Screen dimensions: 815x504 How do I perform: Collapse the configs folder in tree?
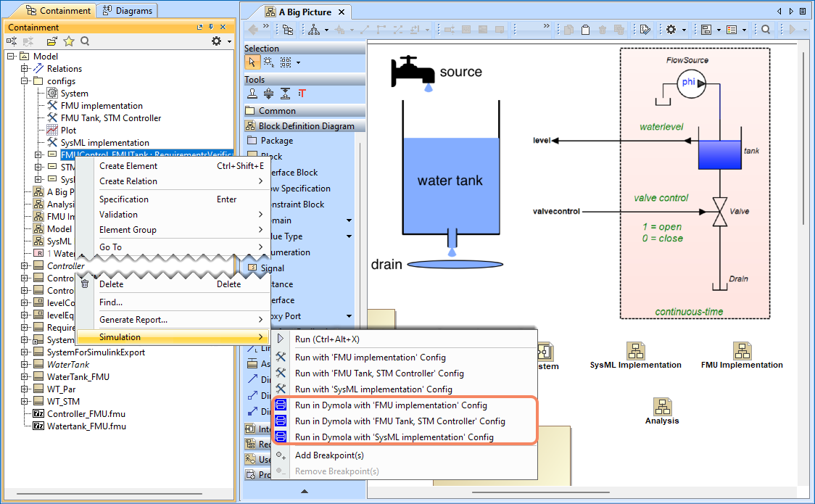[24, 81]
